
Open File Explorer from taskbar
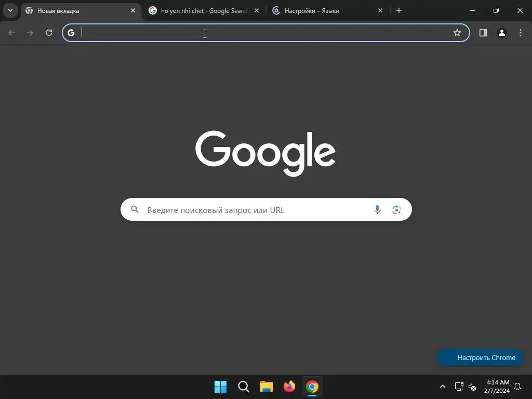click(267, 387)
